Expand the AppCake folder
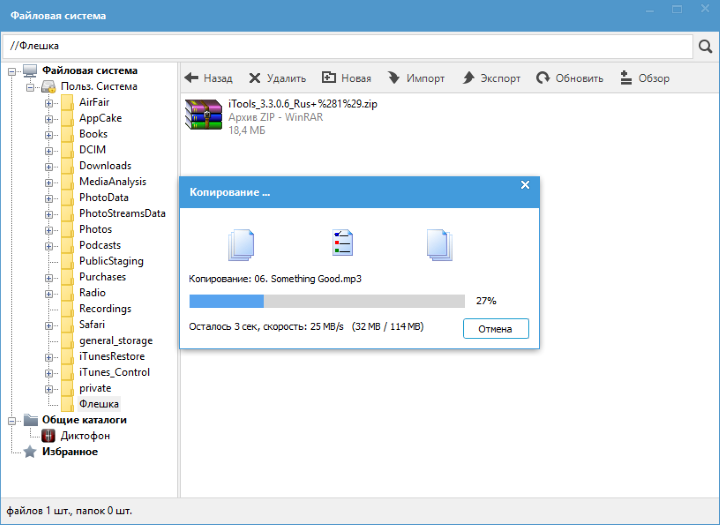Viewport: 720px width, 525px height. (x=49, y=119)
